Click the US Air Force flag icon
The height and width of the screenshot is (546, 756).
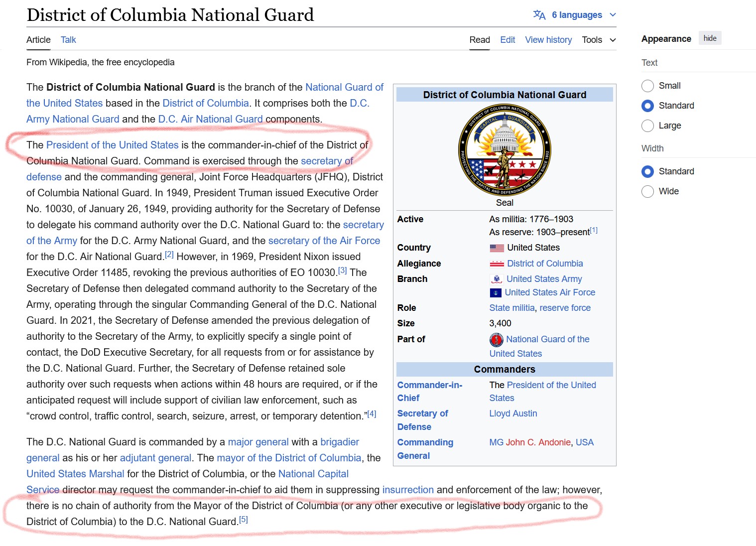tap(496, 293)
